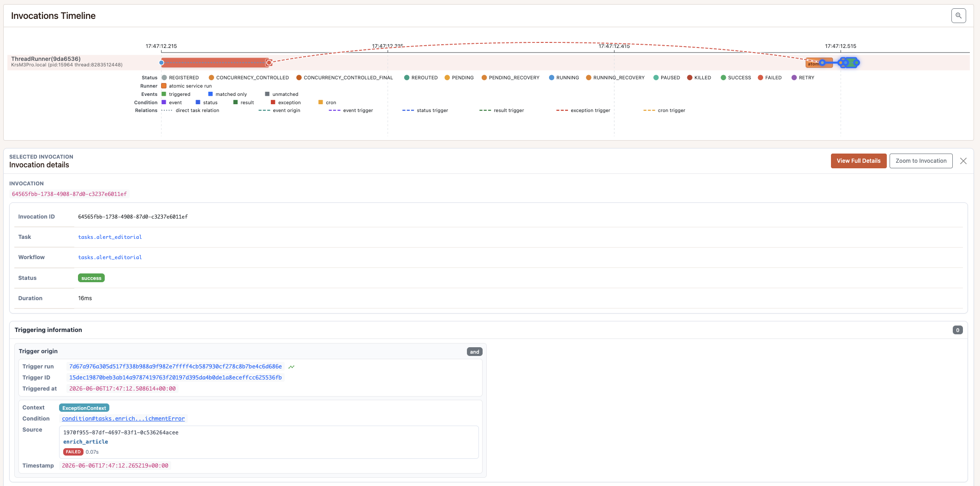Click the 17:47:12.215 time axis label
Image resolution: width=980 pixels, height=486 pixels.
[161, 46]
